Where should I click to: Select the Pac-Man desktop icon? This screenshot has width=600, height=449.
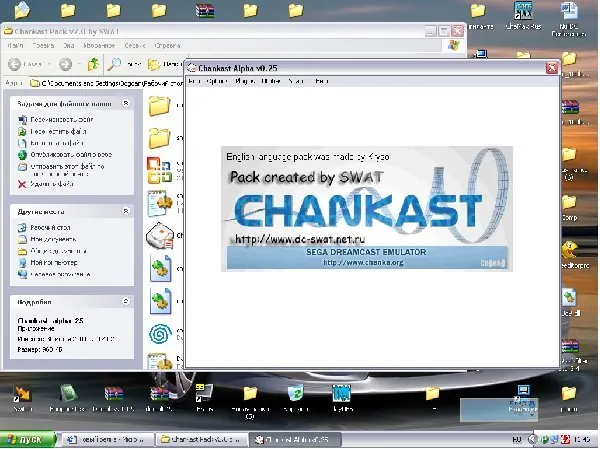[570, 250]
